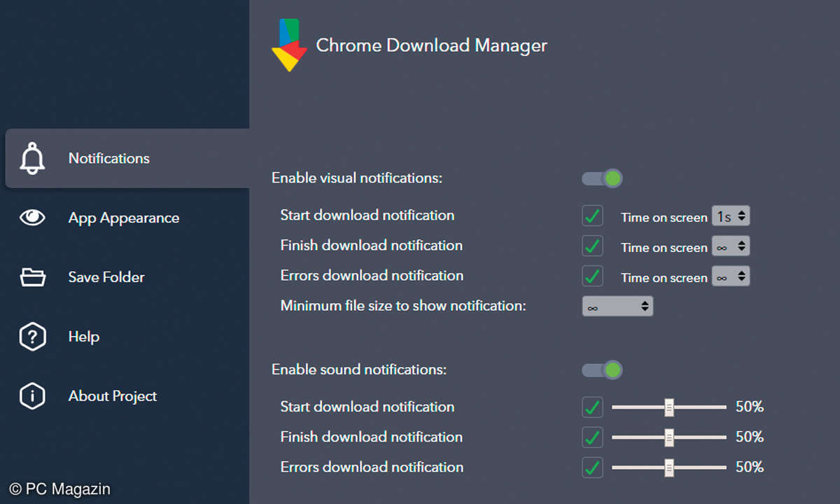Open Minimum file size dropdown
Screen dimensions: 840x504
(617, 307)
